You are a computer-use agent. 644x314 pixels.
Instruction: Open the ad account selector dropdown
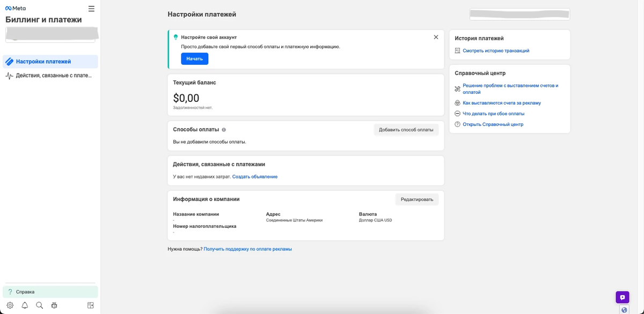50,35
